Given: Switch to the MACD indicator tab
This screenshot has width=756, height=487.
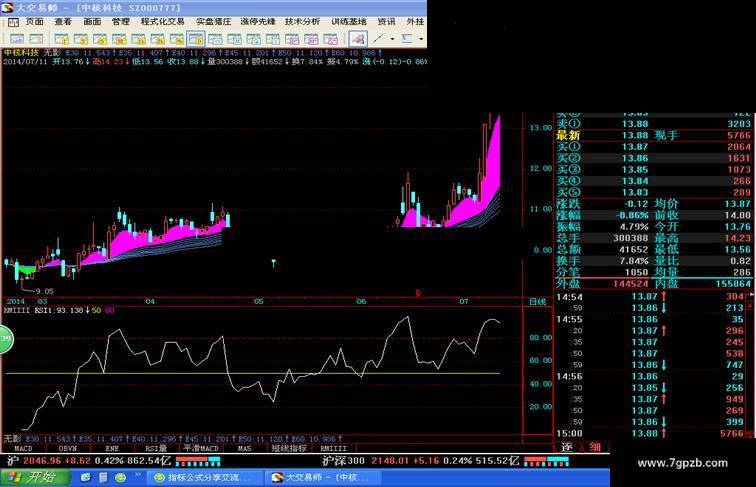Looking at the screenshot, I should coord(23,448).
